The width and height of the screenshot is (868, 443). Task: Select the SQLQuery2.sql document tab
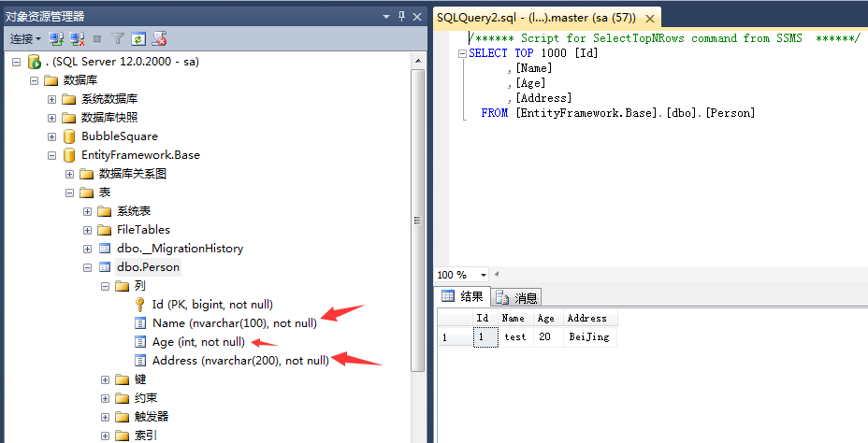(x=536, y=17)
